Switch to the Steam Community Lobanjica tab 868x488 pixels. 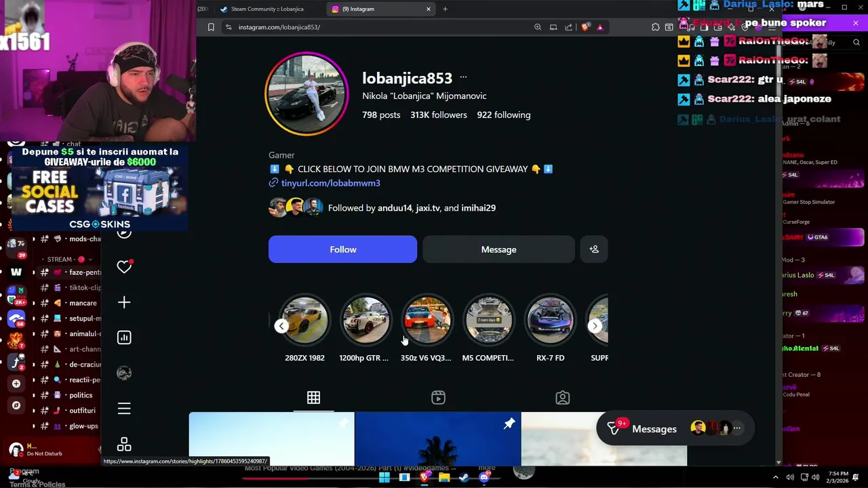coord(267,9)
